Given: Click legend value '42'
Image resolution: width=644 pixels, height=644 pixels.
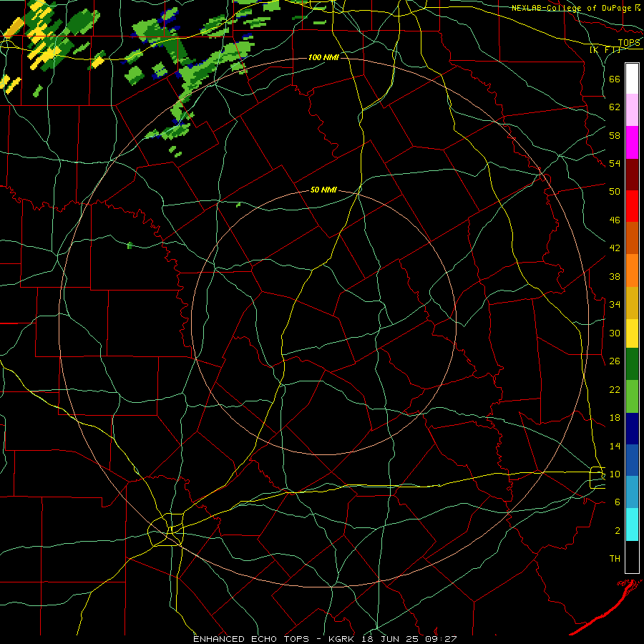Looking at the screenshot, I should coord(615,248).
